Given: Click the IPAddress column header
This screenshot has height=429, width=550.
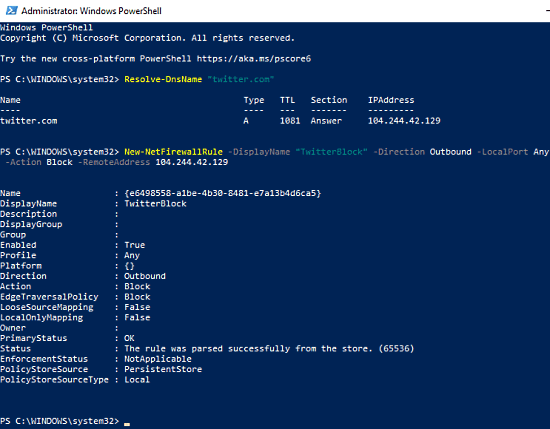Looking at the screenshot, I should click(391, 100).
